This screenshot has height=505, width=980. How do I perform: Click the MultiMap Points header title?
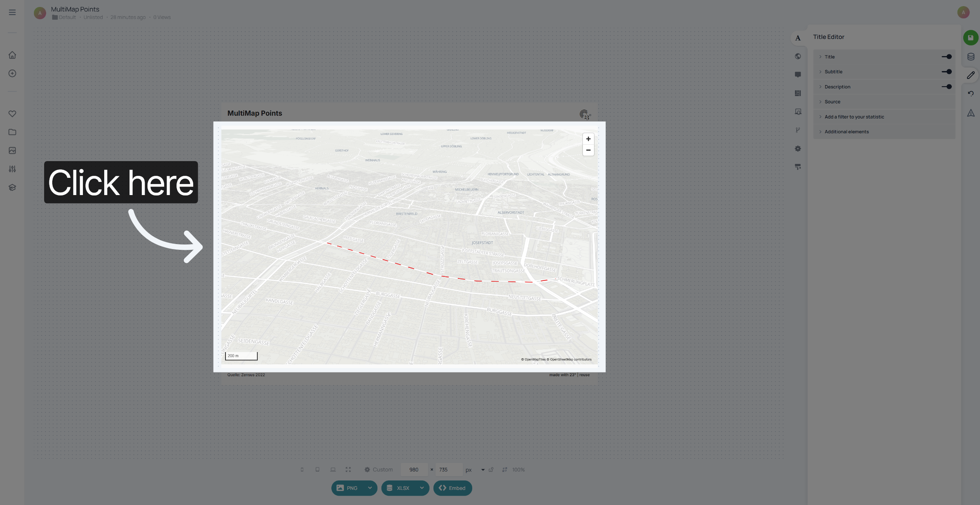pos(75,9)
